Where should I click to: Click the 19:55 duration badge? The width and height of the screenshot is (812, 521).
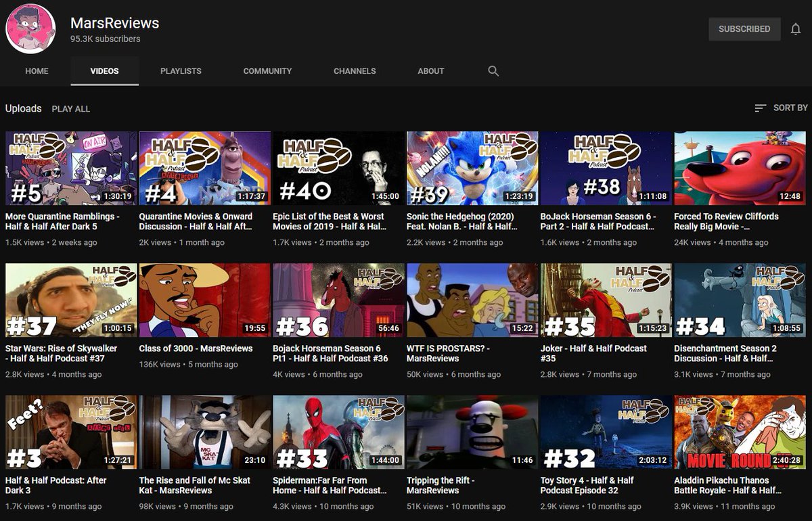tap(255, 328)
